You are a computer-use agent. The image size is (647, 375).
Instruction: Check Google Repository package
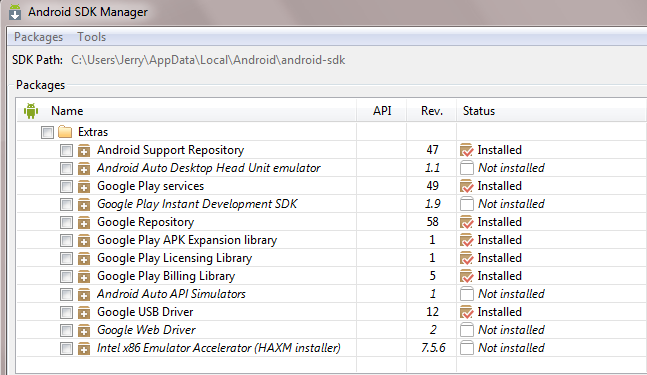tap(66, 222)
